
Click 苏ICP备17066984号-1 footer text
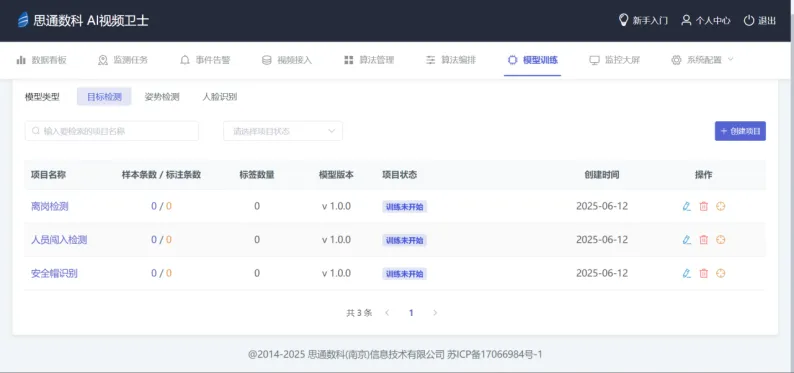tap(495, 355)
